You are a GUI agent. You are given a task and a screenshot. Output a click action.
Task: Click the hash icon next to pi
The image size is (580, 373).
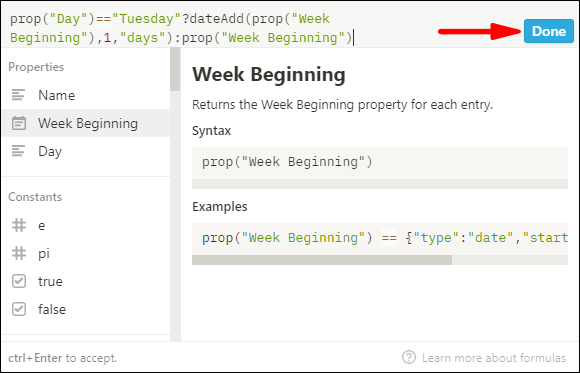19,253
